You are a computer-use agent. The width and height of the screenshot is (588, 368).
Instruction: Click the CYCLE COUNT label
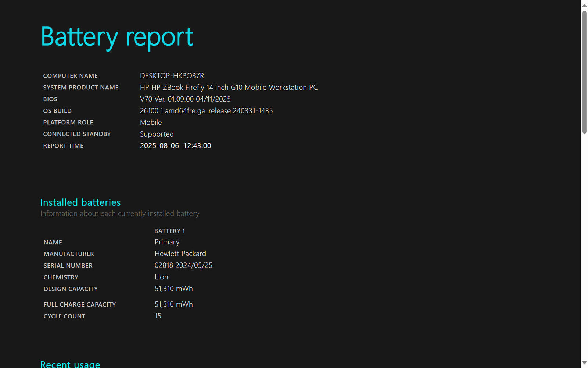pyautogui.click(x=64, y=316)
